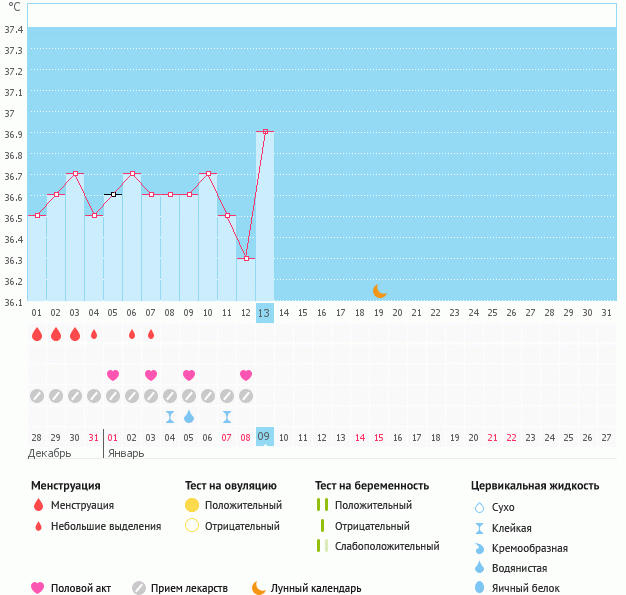Click the sticky fluid hourglass on cycle day 11
The image size is (626, 595).
click(x=227, y=416)
